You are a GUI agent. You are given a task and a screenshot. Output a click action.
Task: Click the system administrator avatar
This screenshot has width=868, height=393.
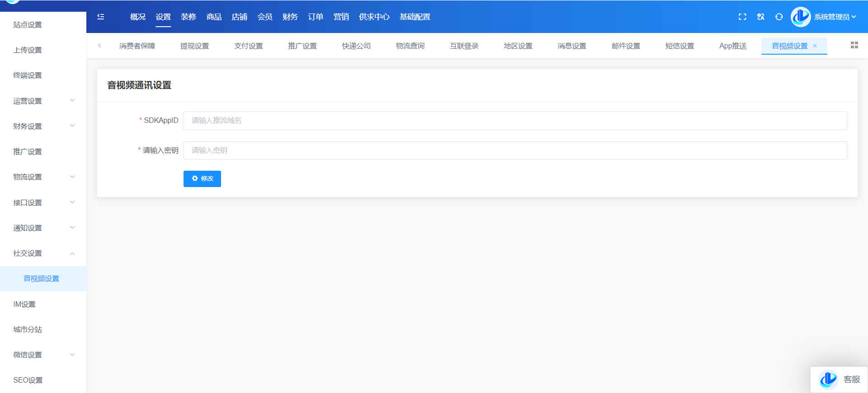tap(800, 17)
